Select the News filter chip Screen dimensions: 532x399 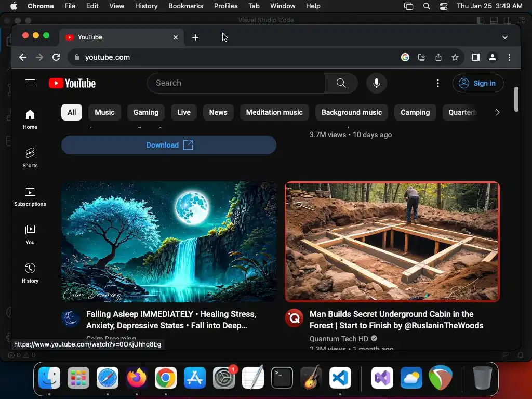click(x=218, y=112)
